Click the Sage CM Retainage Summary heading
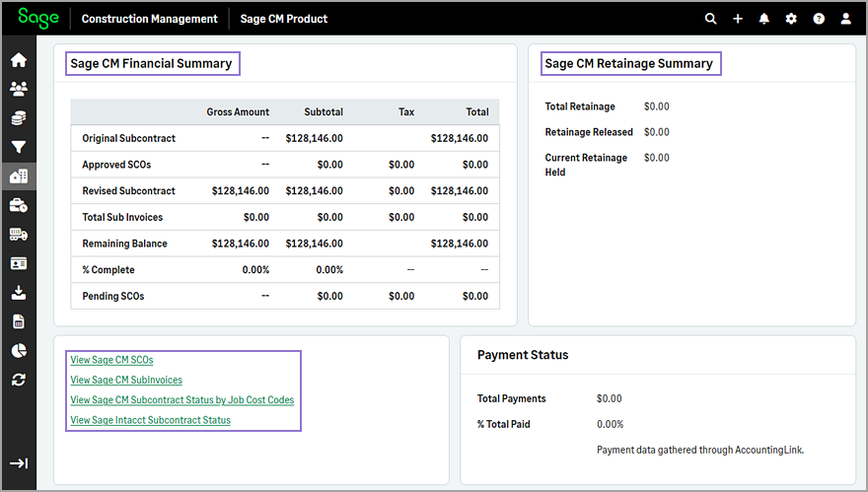Viewport: 868px width, 492px height. click(x=629, y=64)
